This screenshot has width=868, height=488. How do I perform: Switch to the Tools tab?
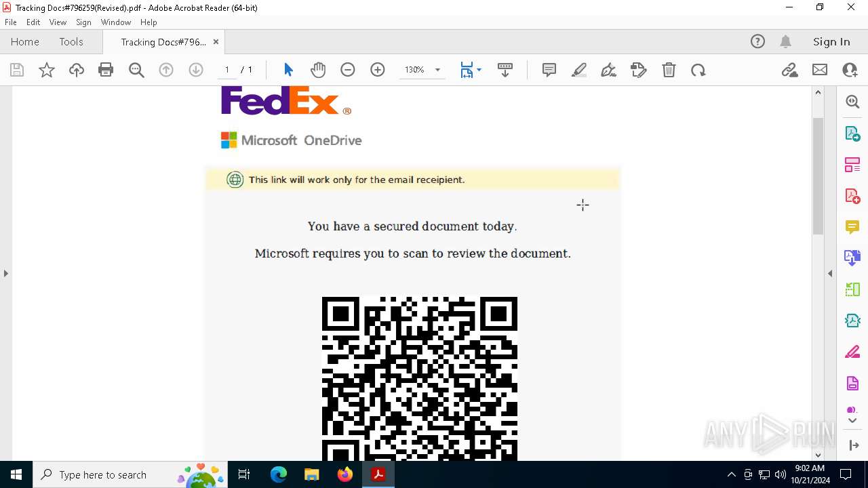(71, 41)
